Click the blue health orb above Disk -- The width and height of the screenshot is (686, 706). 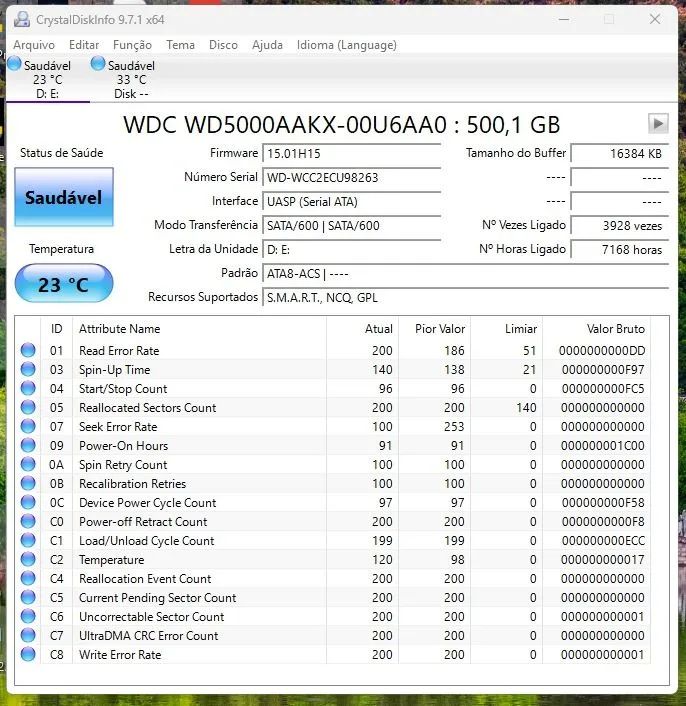point(98,63)
